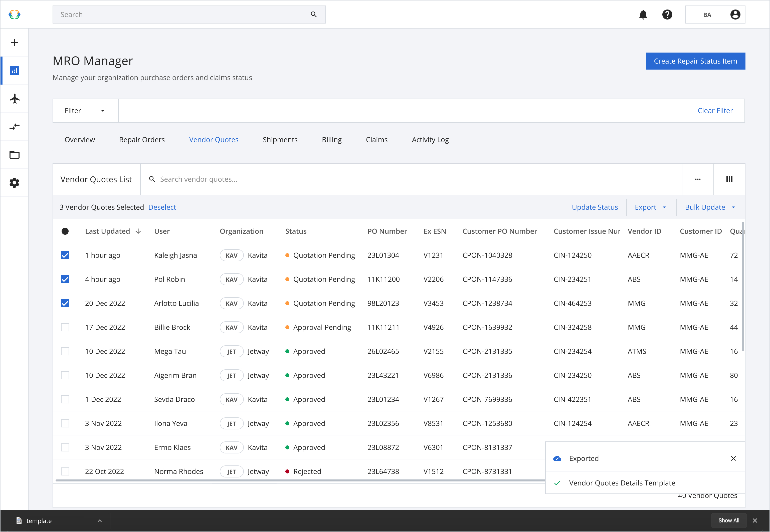Image resolution: width=770 pixels, height=532 pixels.
Task: Switch to the Shipments tab
Action: pyautogui.click(x=280, y=140)
